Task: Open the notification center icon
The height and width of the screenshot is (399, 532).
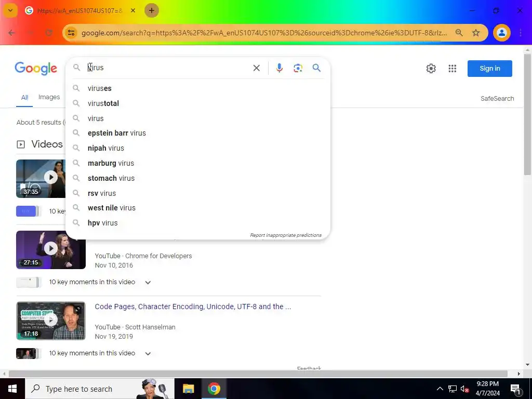Action: coord(516,389)
